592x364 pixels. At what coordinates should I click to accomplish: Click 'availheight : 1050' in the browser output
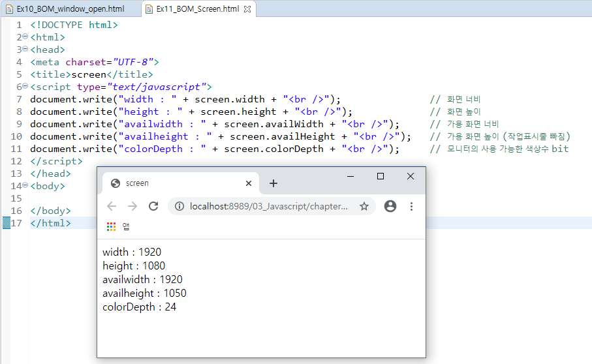(x=144, y=294)
